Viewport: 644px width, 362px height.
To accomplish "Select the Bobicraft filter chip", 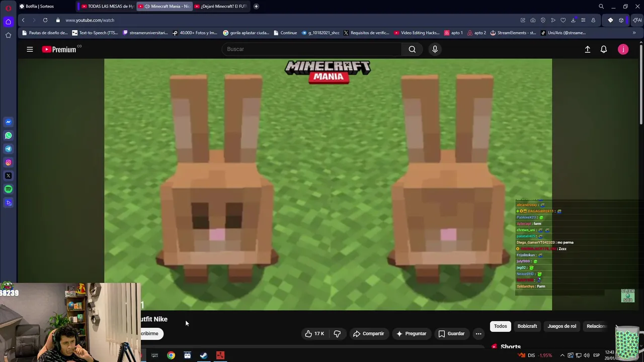I will (x=527, y=326).
